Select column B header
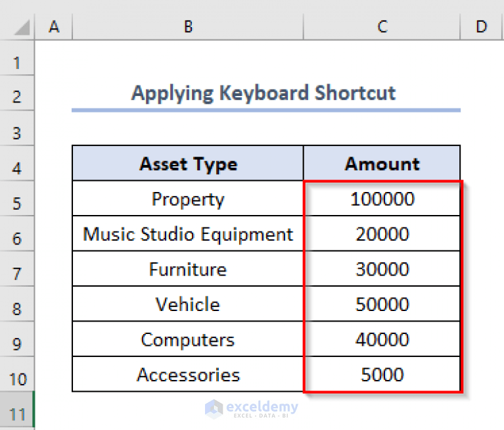504x430 pixels. 188,27
